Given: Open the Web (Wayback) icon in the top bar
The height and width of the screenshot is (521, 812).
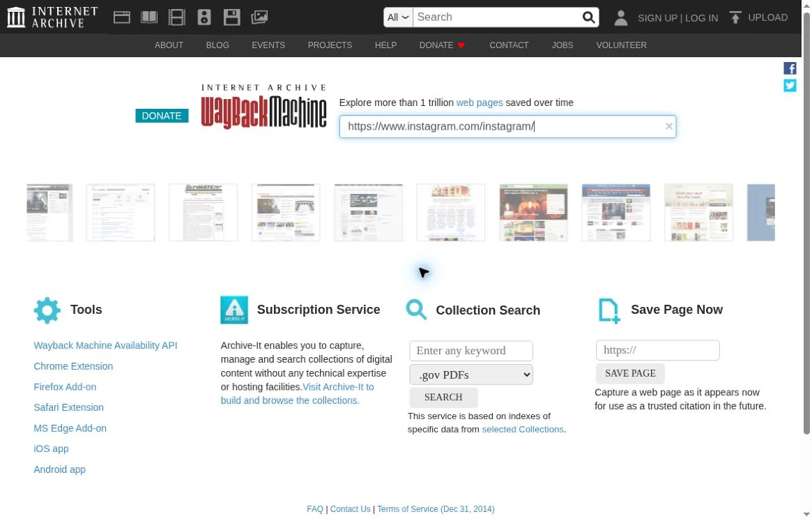Looking at the screenshot, I should point(122,17).
